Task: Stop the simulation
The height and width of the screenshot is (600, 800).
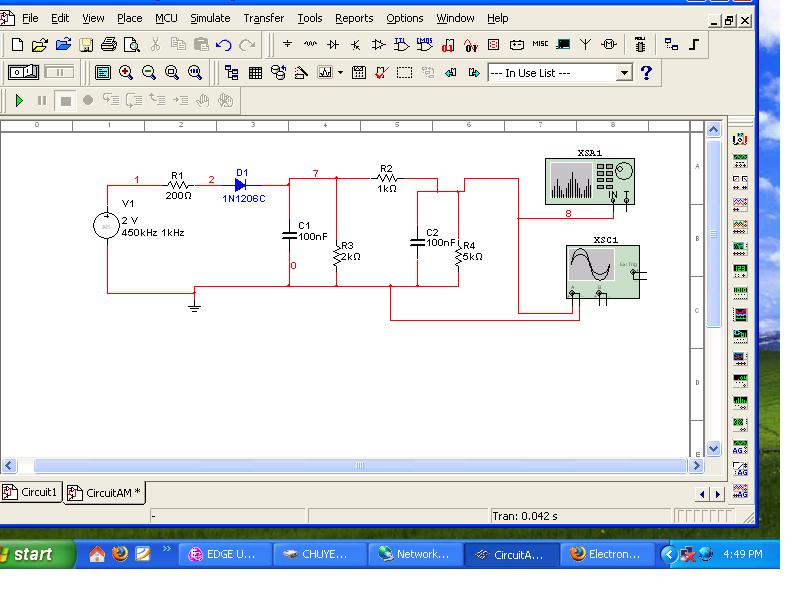Action: click(x=65, y=101)
